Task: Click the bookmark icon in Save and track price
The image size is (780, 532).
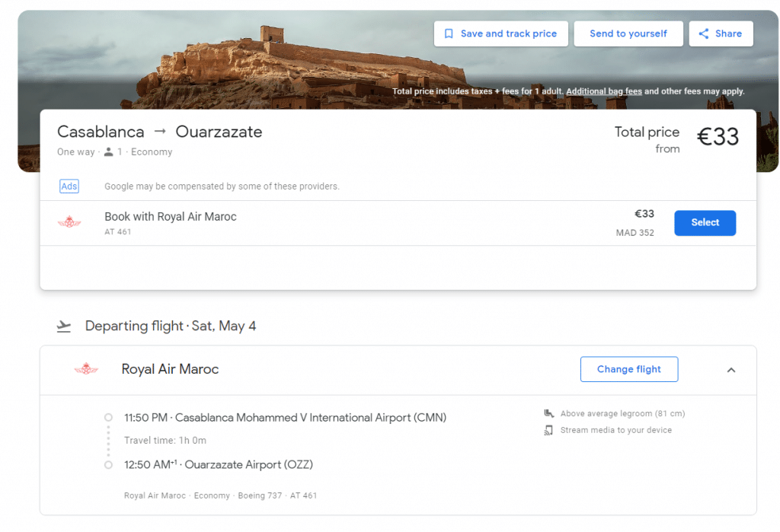Action: (x=449, y=33)
